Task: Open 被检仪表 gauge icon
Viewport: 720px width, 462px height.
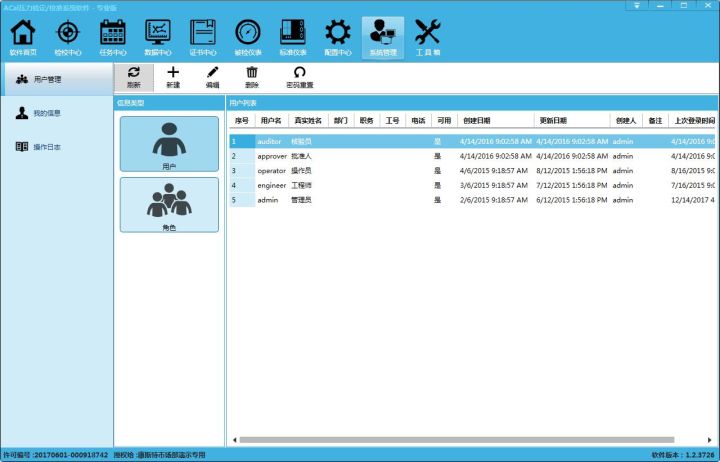Action: [248, 37]
